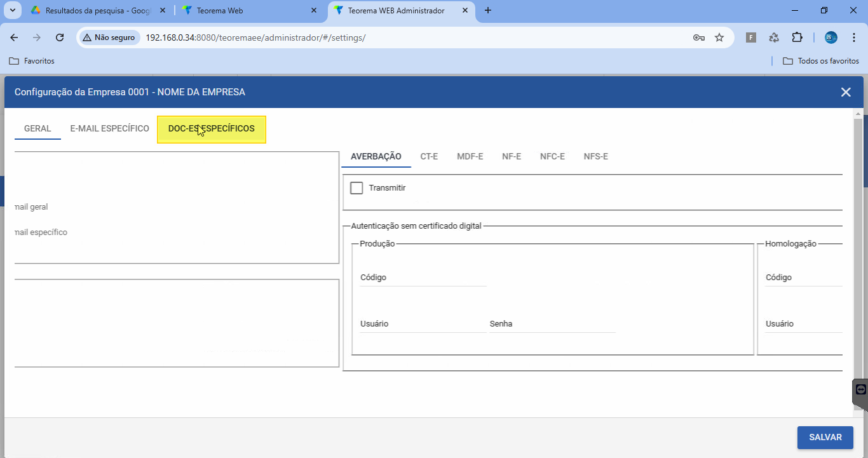This screenshot has width=868, height=458.
Task: Close the Configuração da Empresa dialog
Action: (846, 92)
